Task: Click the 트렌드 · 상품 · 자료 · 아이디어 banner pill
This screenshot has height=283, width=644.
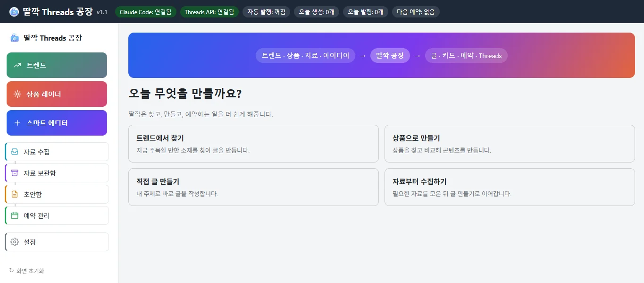Action: (x=306, y=55)
